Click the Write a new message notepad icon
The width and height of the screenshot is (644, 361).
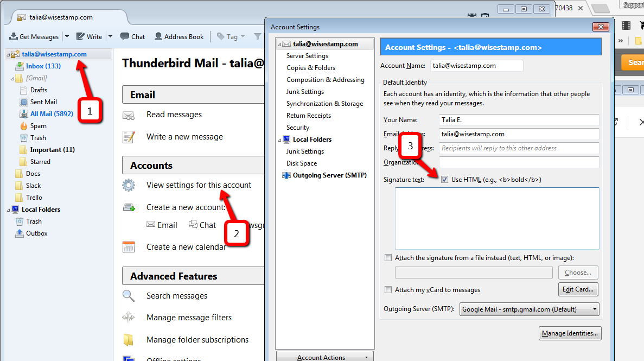[x=129, y=137]
